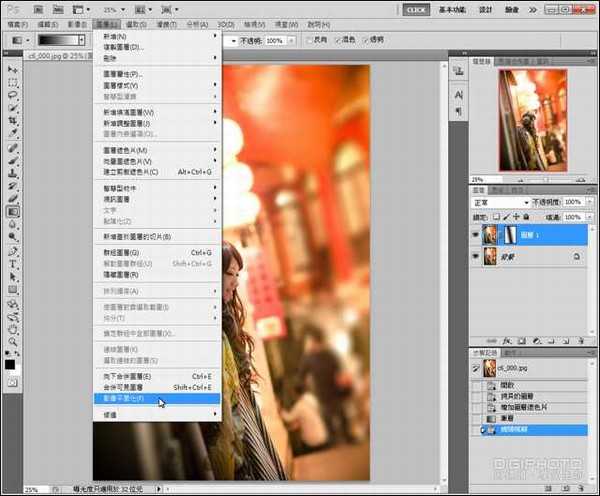Select the Gradient tool in the toolbox

pyautogui.click(x=13, y=211)
